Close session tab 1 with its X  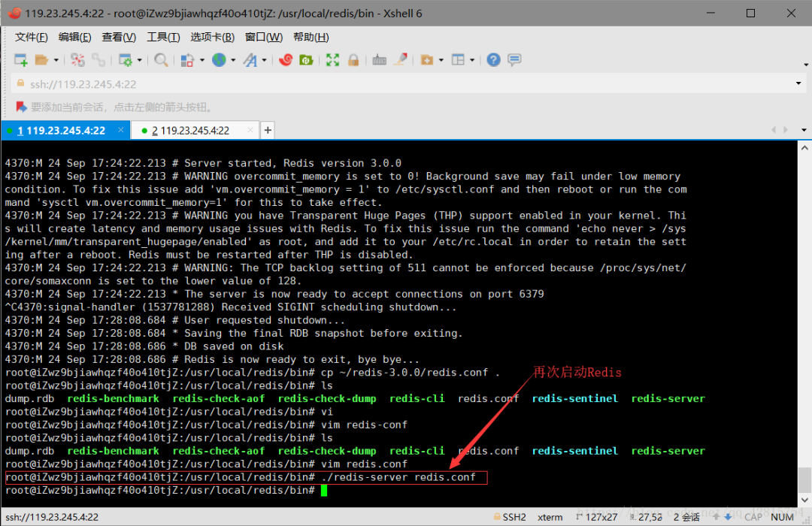click(120, 130)
